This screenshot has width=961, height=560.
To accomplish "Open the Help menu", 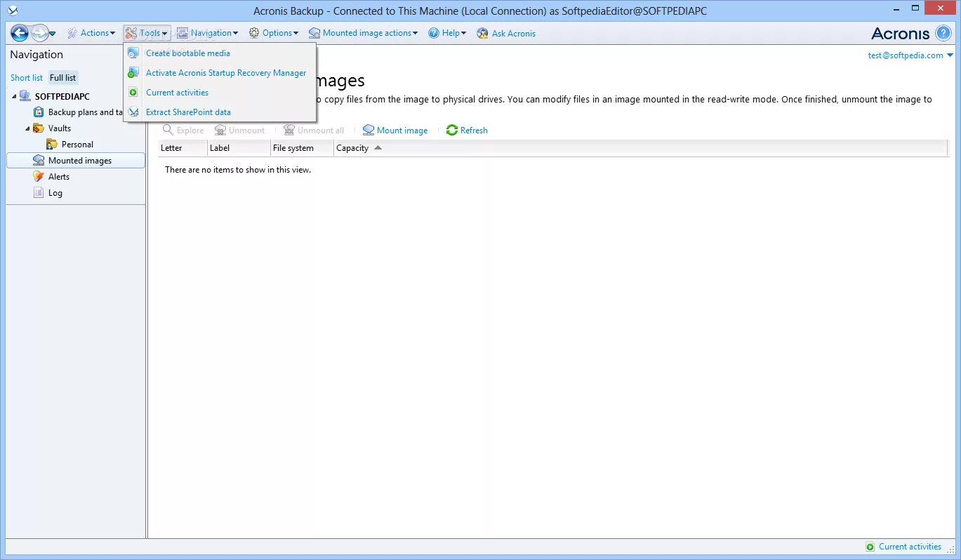I will pos(447,33).
